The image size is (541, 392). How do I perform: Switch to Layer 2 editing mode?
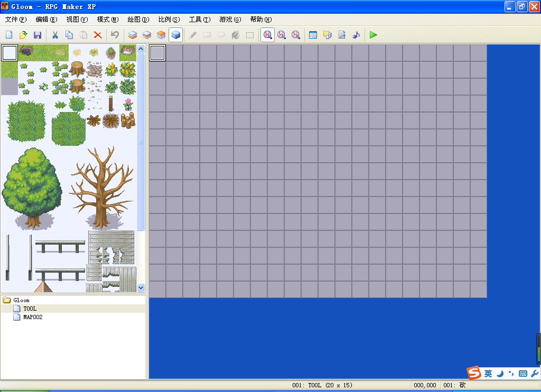click(147, 35)
